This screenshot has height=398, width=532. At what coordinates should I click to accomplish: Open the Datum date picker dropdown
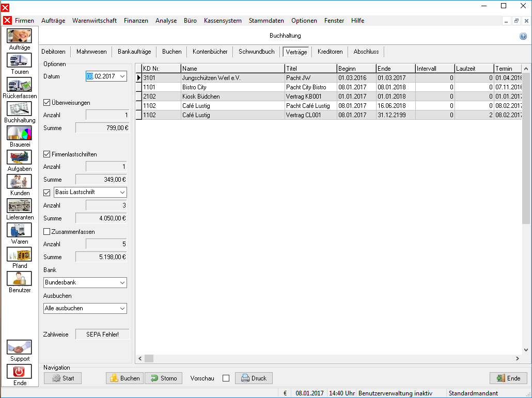(x=122, y=76)
